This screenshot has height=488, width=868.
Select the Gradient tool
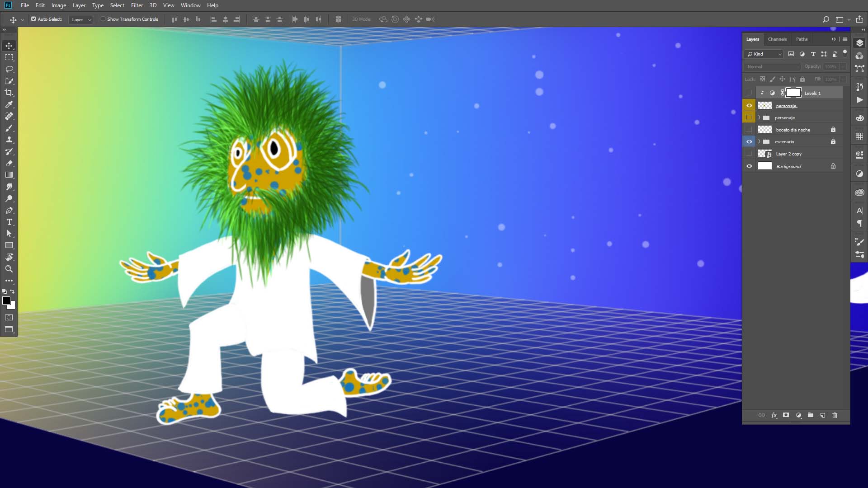click(9, 175)
